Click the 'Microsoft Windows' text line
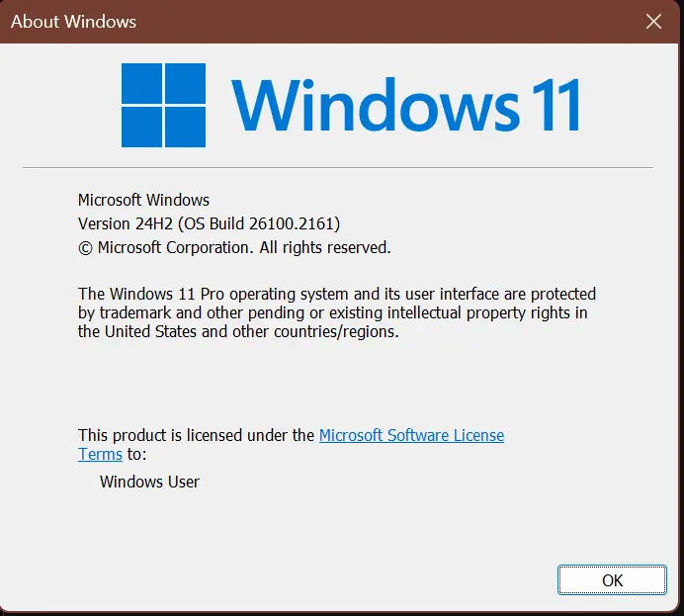The width and height of the screenshot is (684, 616). [x=143, y=200]
